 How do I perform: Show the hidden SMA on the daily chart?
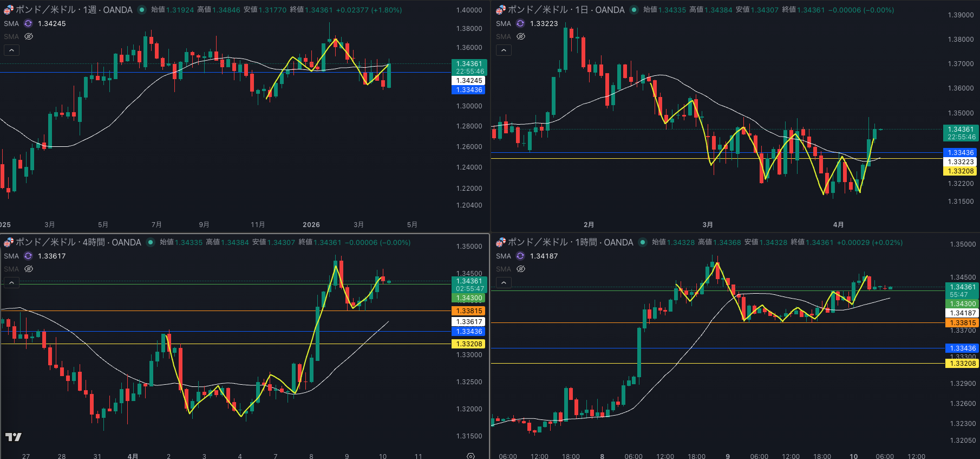coord(521,36)
